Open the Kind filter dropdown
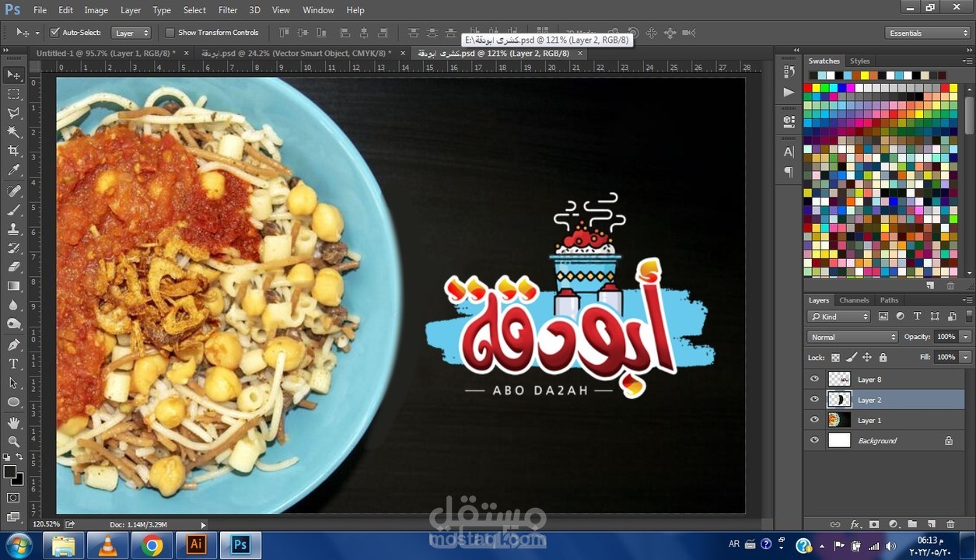The image size is (976, 560). pos(839,317)
